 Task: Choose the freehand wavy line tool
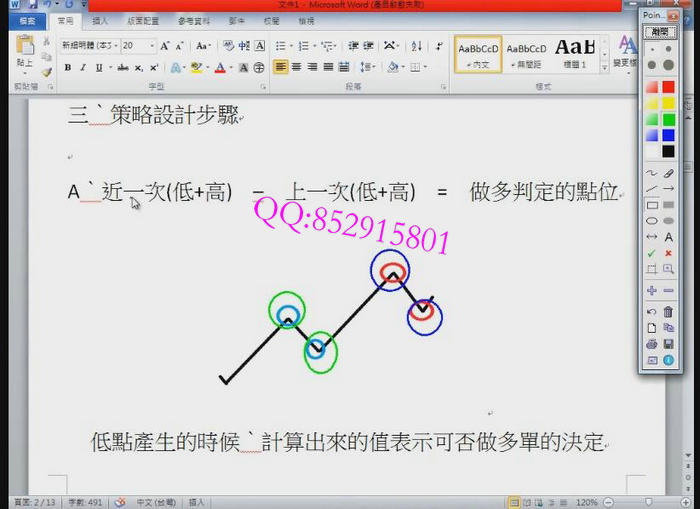652,173
